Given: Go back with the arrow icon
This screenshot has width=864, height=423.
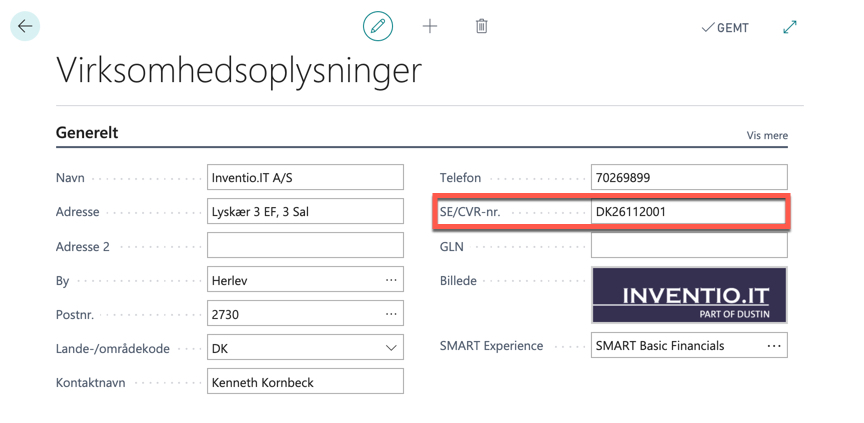Looking at the screenshot, I should pyautogui.click(x=25, y=26).
